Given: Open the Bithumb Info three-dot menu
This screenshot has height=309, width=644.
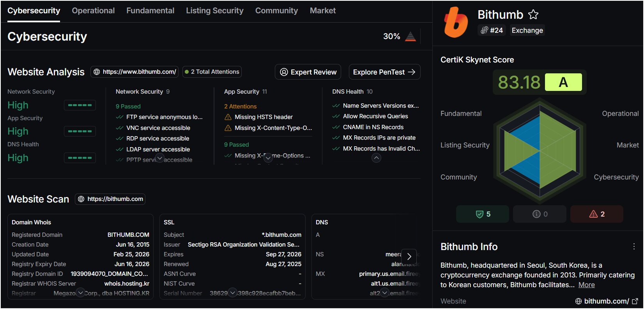Looking at the screenshot, I should [x=634, y=247].
